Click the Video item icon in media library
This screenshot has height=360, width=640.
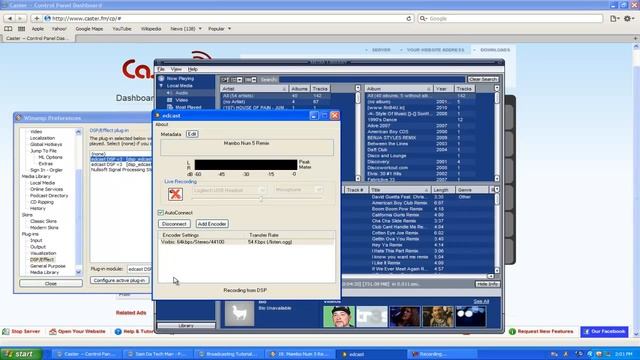(170, 100)
